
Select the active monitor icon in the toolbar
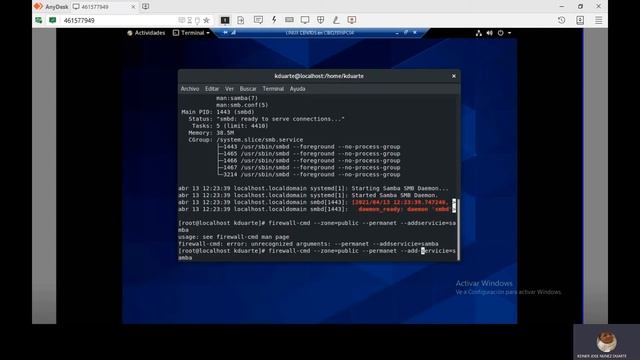pyautogui.click(x=225, y=20)
